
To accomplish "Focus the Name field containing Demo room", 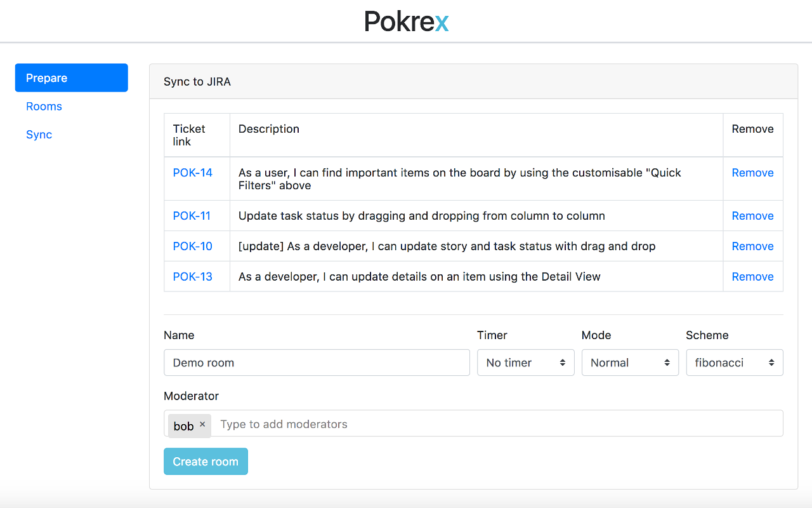I will tap(317, 363).
